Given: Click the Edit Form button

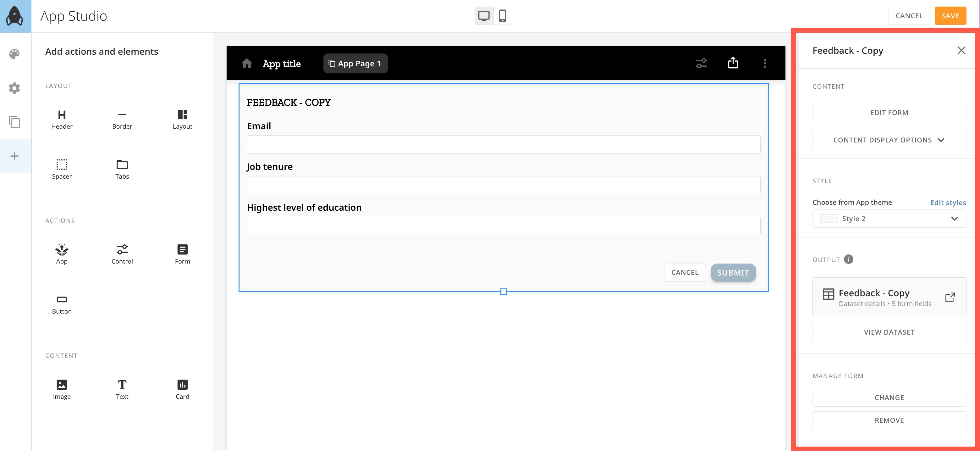Looking at the screenshot, I should (889, 113).
